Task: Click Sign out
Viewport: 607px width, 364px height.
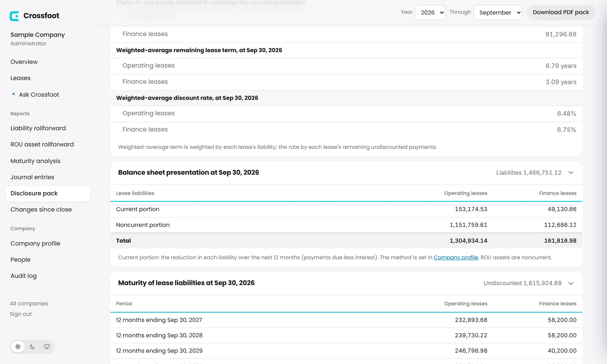Action: coord(21,314)
